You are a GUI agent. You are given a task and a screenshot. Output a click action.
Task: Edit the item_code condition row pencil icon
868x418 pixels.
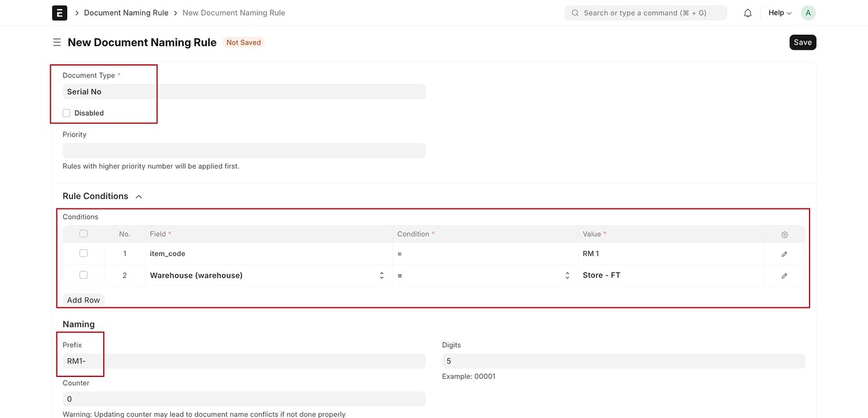[784, 253]
